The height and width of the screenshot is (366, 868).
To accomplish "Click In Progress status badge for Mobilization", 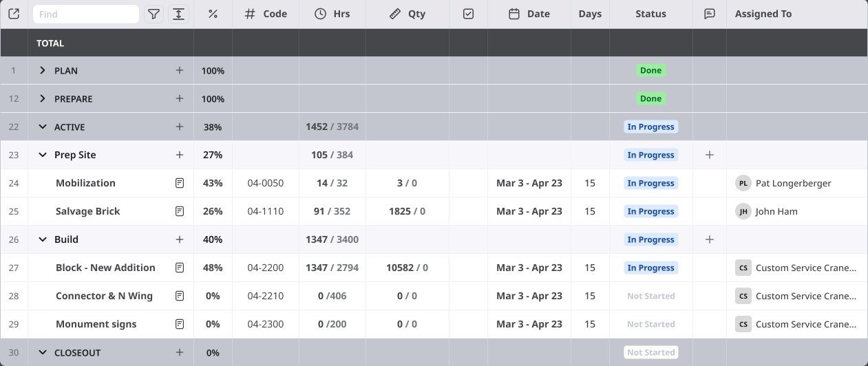I will (650, 183).
